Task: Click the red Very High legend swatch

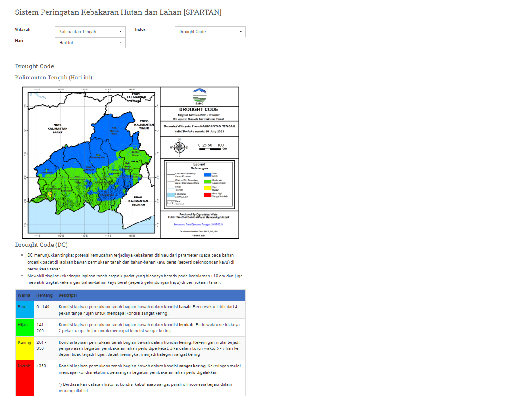Action: pyautogui.click(x=207, y=195)
